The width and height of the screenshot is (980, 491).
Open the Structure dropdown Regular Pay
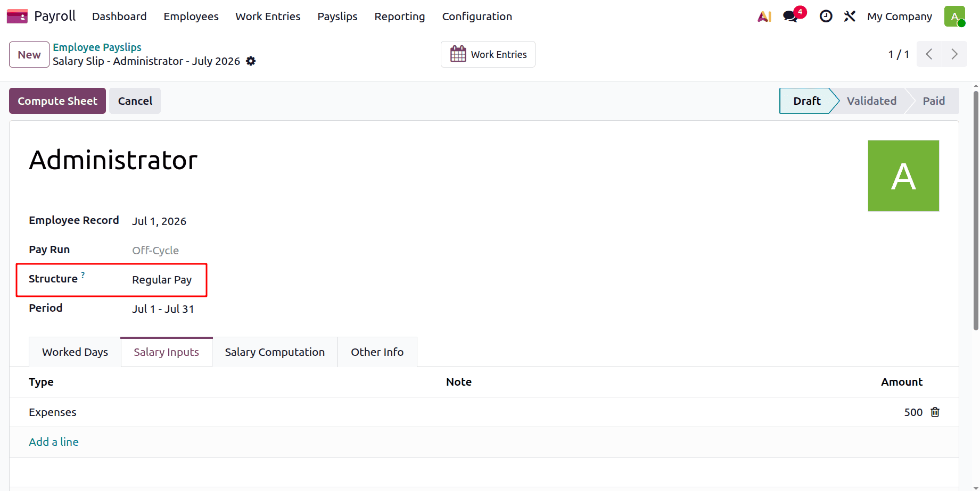point(162,280)
